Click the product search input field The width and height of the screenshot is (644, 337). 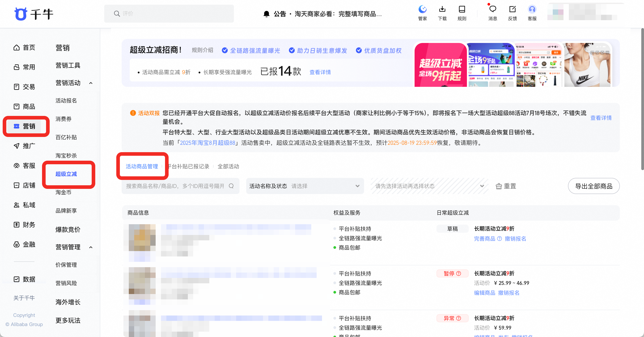click(175, 186)
